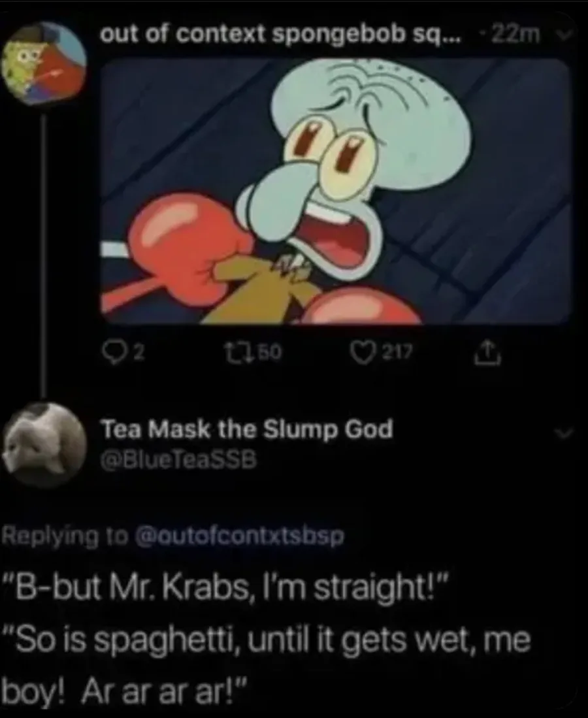Open the @outofcontxtsbsp mention link

click(238, 535)
